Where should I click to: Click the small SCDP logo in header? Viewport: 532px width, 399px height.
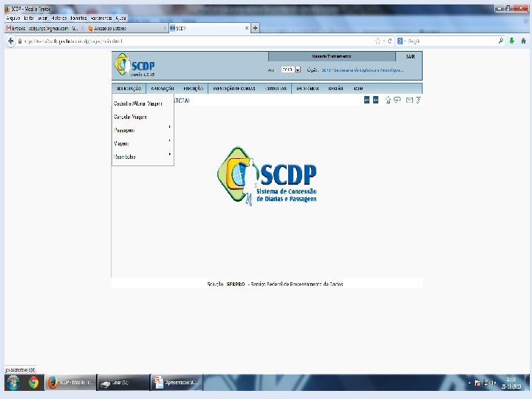click(134, 65)
